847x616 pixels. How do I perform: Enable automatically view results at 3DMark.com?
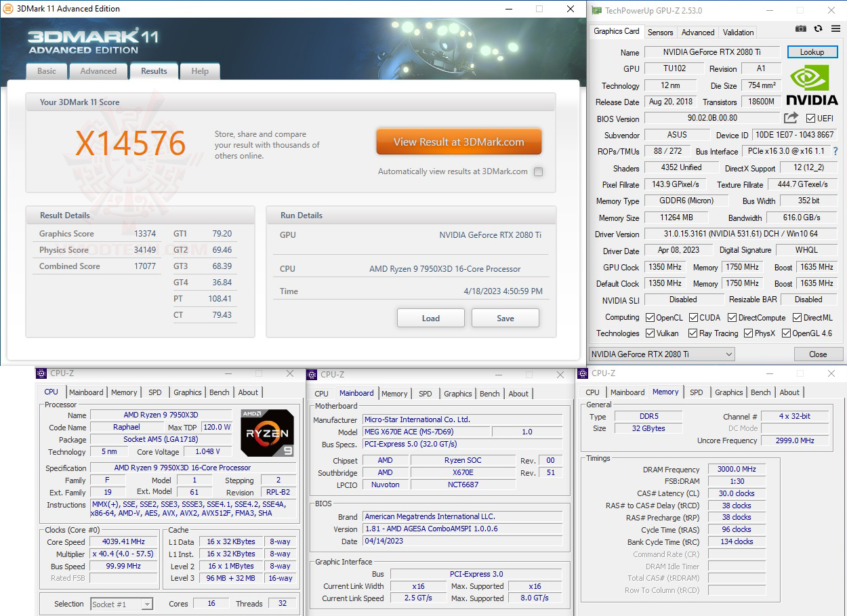pyautogui.click(x=538, y=172)
